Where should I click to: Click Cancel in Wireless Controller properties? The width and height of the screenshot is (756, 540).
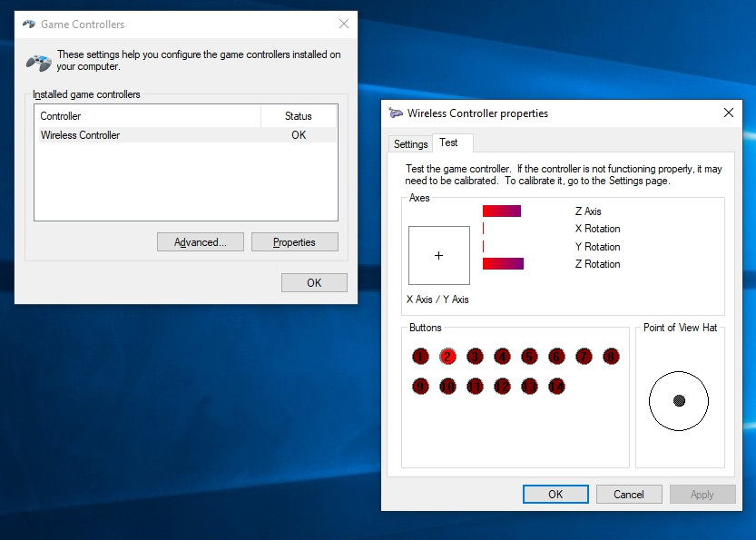628,495
